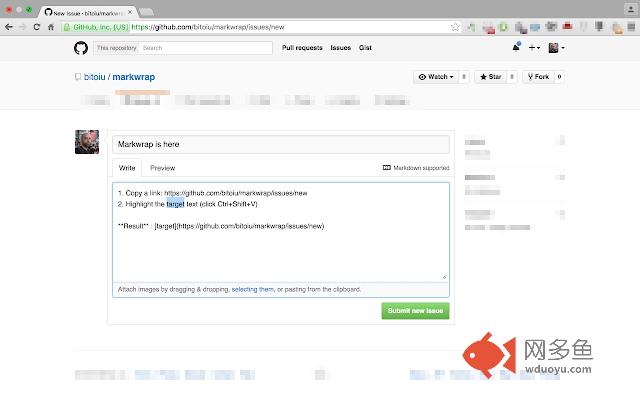Click the browser home icon
This screenshot has height=400, width=640.
coord(51,27)
